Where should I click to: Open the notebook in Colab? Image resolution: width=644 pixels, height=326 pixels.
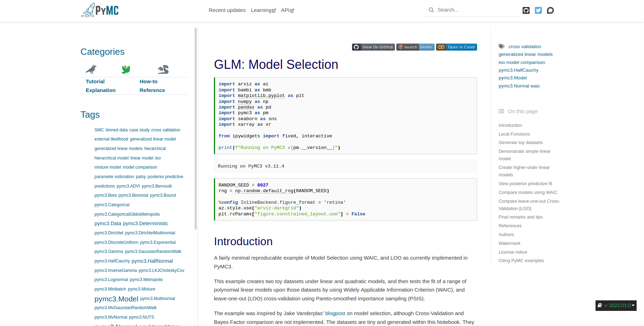(456, 47)
